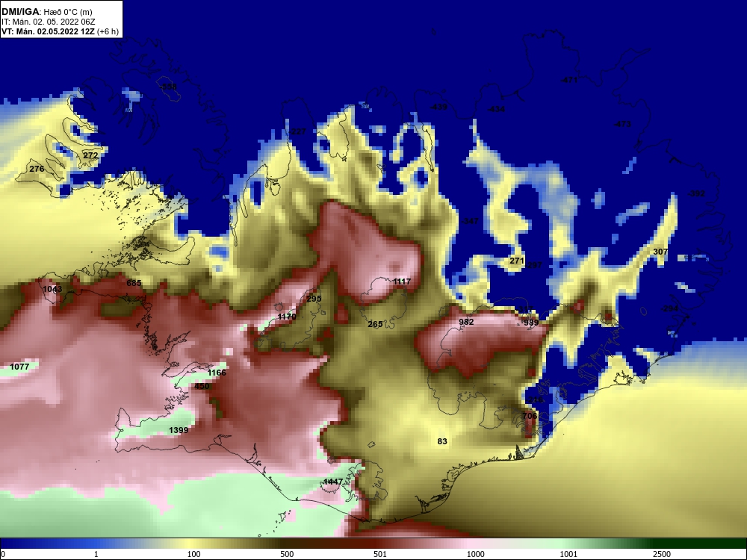Click the map value 450
The image size is (747, 560).
tap(202, 386)
